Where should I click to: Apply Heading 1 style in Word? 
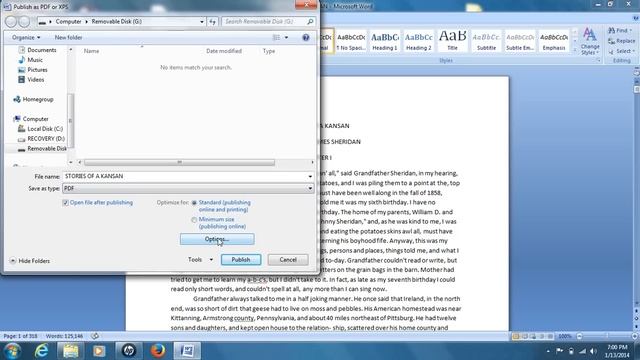384,41
